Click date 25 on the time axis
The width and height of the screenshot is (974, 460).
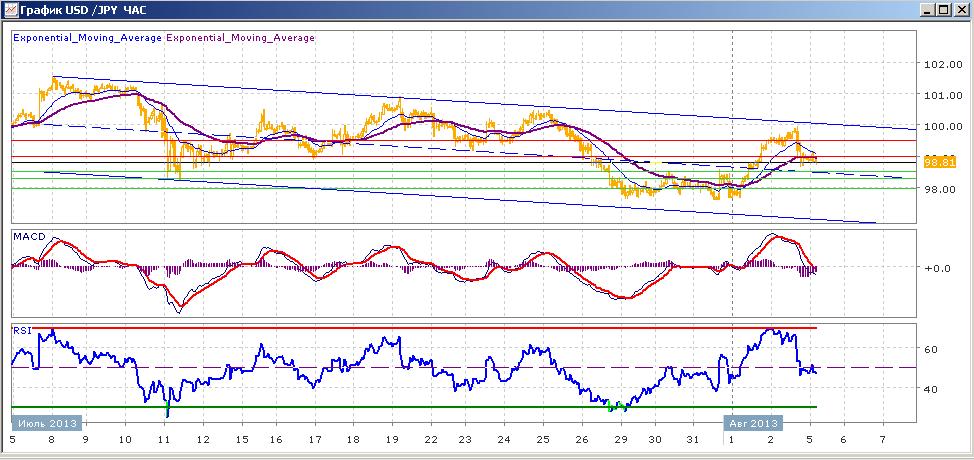click(x=542, y=439)
